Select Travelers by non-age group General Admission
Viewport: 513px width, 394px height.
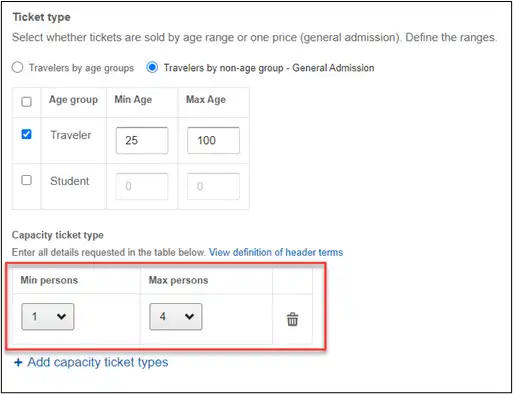pyautogui.click(x=152, y=67)
